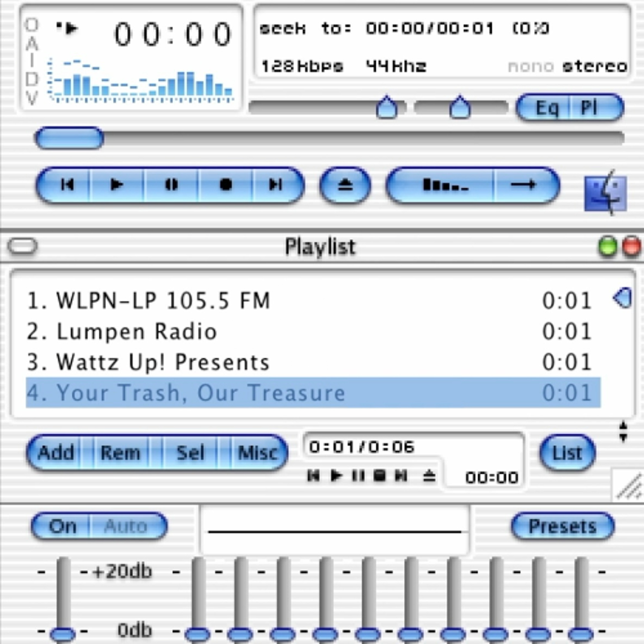644x644 pixels.
Task: Click the playlist window resize grip
Action: [628, 485]
